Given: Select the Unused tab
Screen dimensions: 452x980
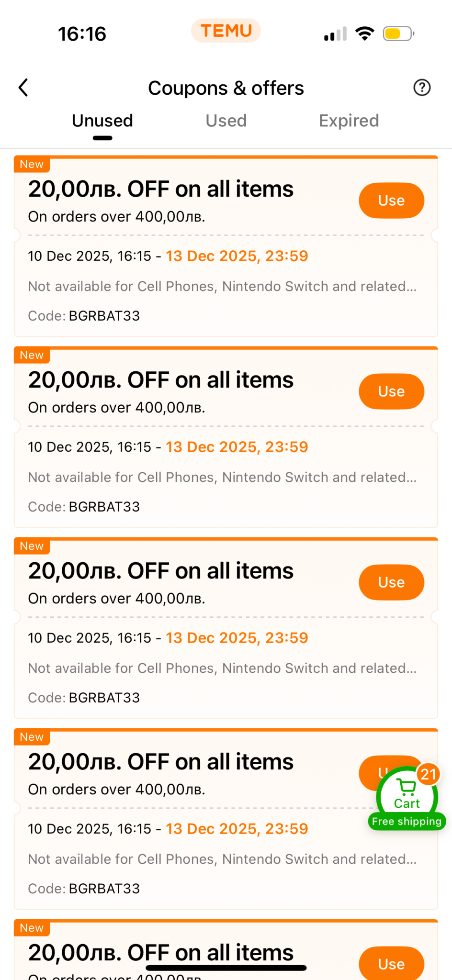Looking at the screenshot, I should (x=102, y=121).
